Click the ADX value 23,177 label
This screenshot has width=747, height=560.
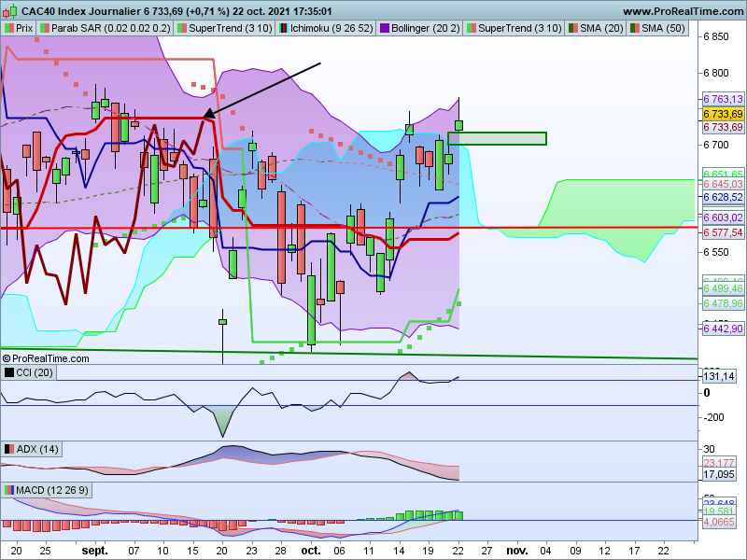[719, 463]
